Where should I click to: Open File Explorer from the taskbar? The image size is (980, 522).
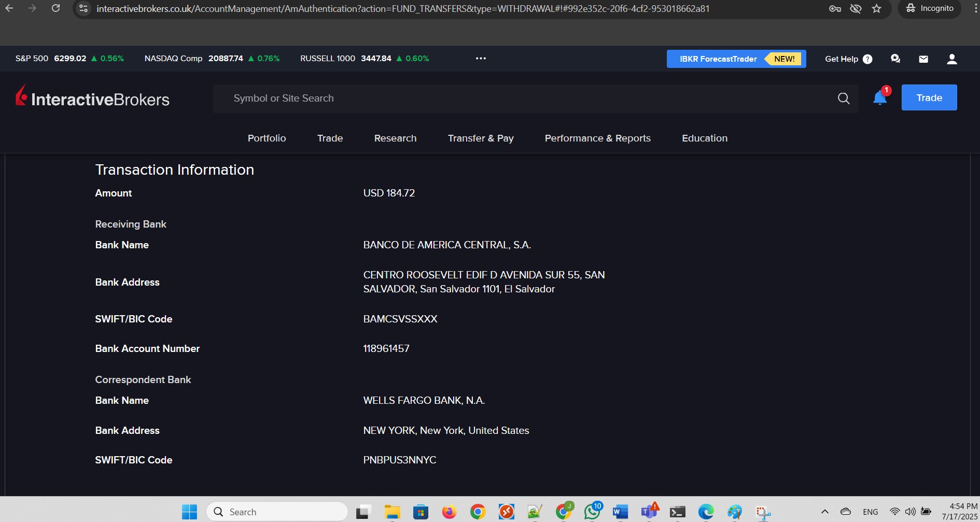(393, 512)
